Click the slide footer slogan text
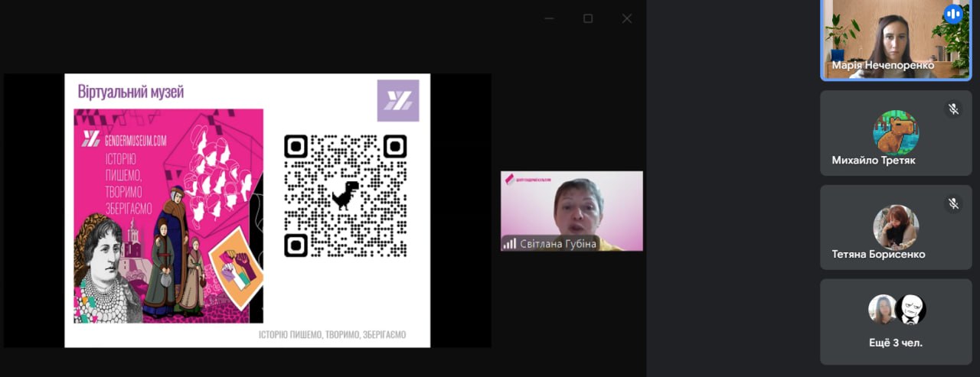Viewport: 980px width, 377px height. [x=331, y=335]
